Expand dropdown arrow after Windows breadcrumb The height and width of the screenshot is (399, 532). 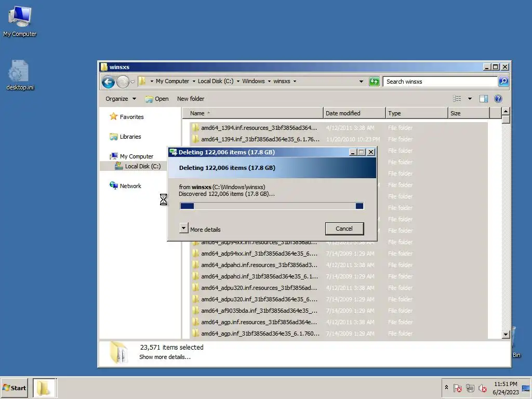point(270,82)
